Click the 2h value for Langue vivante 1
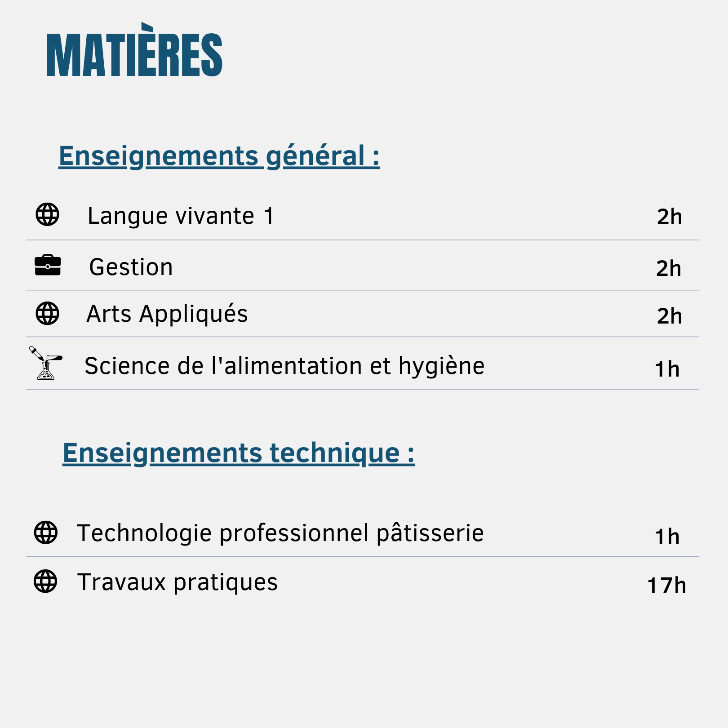 click(670, 217)
